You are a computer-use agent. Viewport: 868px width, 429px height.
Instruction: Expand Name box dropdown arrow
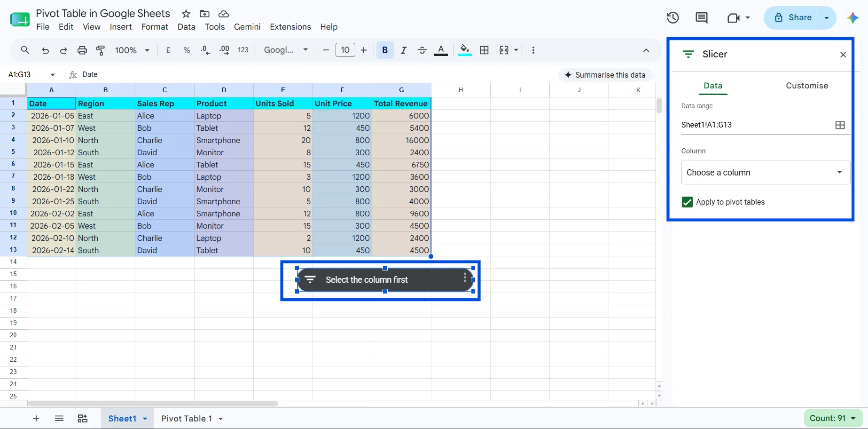[53, 74]
